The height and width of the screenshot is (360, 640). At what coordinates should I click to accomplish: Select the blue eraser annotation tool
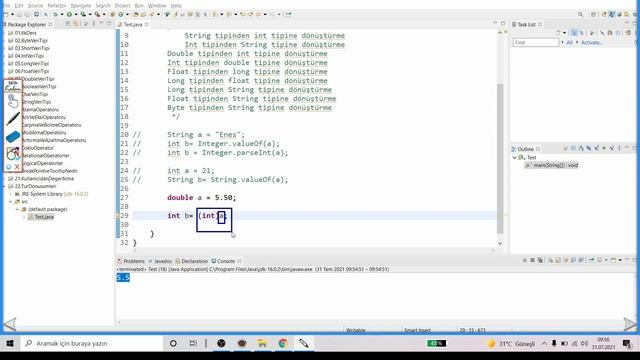pos(13,136)
